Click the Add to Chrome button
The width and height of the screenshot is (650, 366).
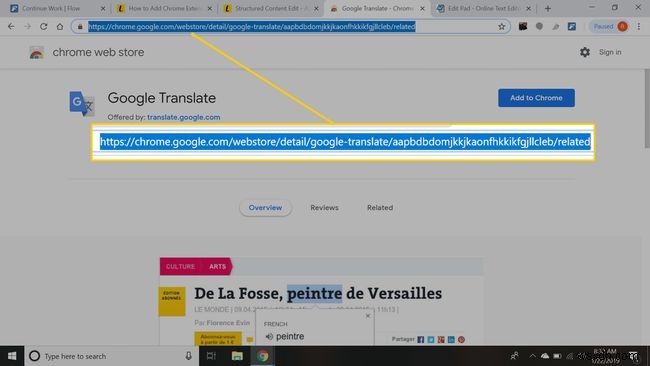click(x=536, y=98)
